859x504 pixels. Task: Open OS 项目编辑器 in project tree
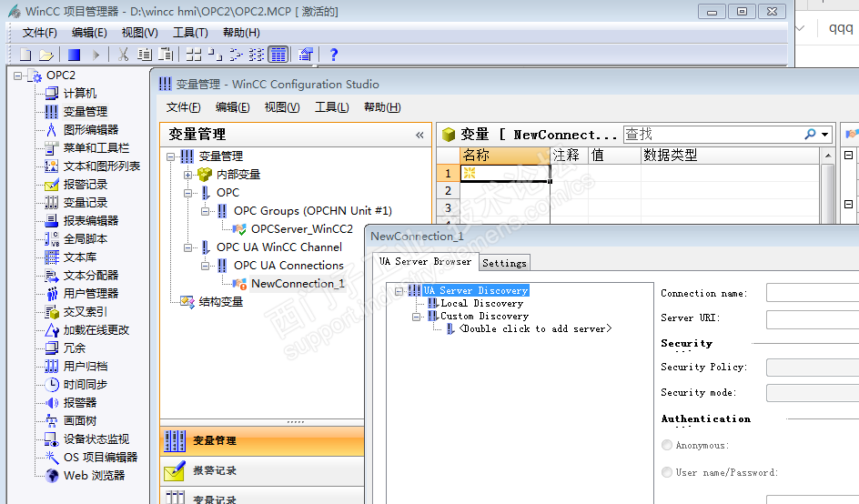tap(100, 458)
